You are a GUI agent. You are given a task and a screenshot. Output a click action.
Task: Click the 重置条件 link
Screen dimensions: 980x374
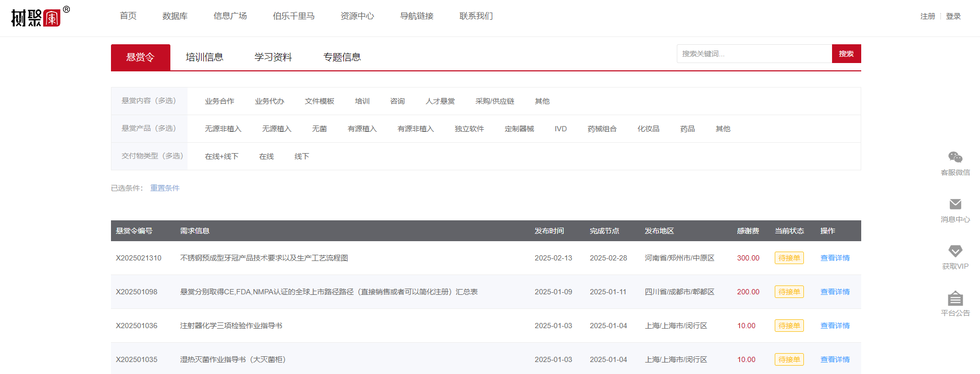[x=165, y=188]
